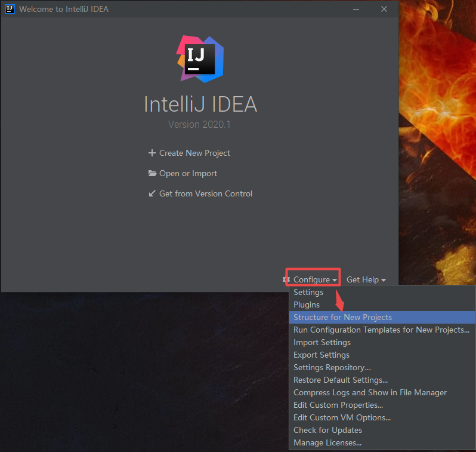Click the IntelliJ IDEA logo icon
Viewport: 476px width, 452px height.
click(x=200, y=59)
